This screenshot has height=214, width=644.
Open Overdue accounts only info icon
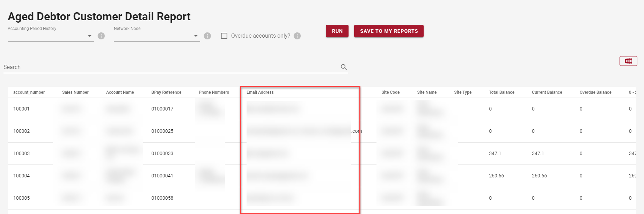[x=297, y=36]
